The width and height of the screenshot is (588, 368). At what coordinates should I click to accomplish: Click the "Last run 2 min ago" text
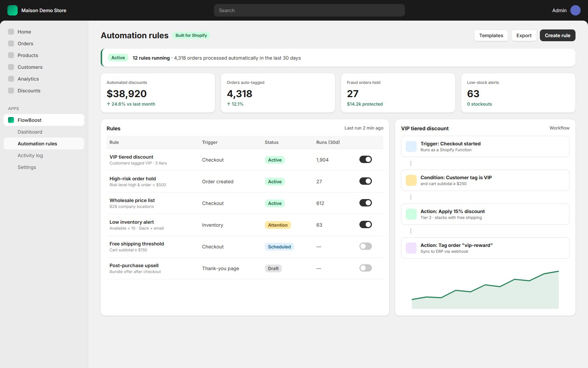(x=364, y=128)
